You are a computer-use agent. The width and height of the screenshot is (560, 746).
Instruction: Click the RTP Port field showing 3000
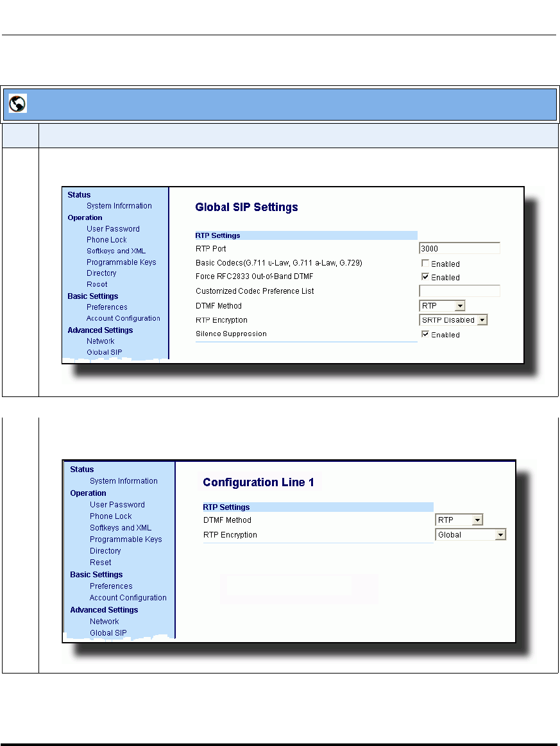click(459, 248)
